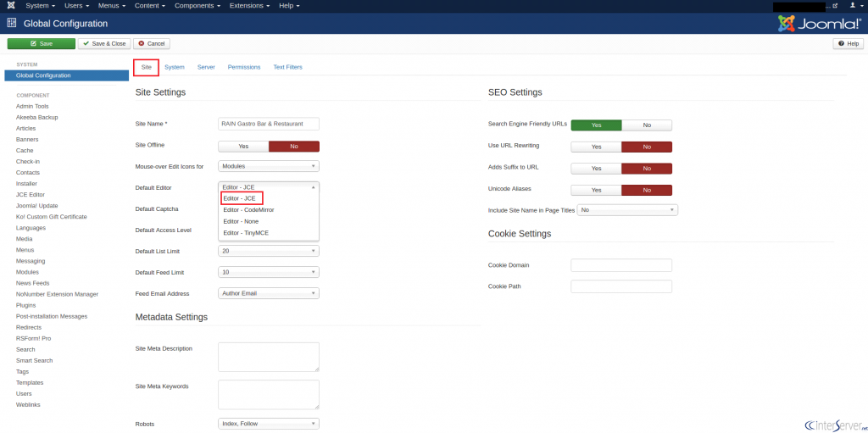Enable Search Engine Friendly URLs Yes
The image size is (868, 433).
[x=596, y=125]
